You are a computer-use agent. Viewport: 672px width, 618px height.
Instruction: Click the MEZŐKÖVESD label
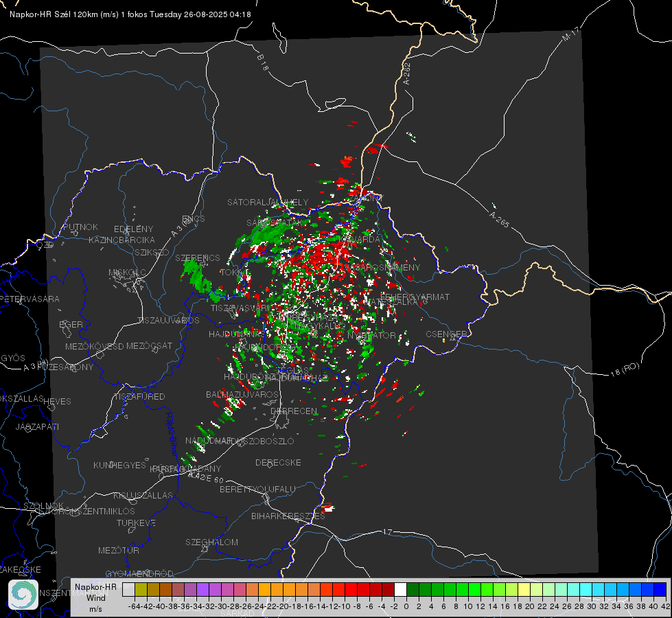tap(94, 346)
